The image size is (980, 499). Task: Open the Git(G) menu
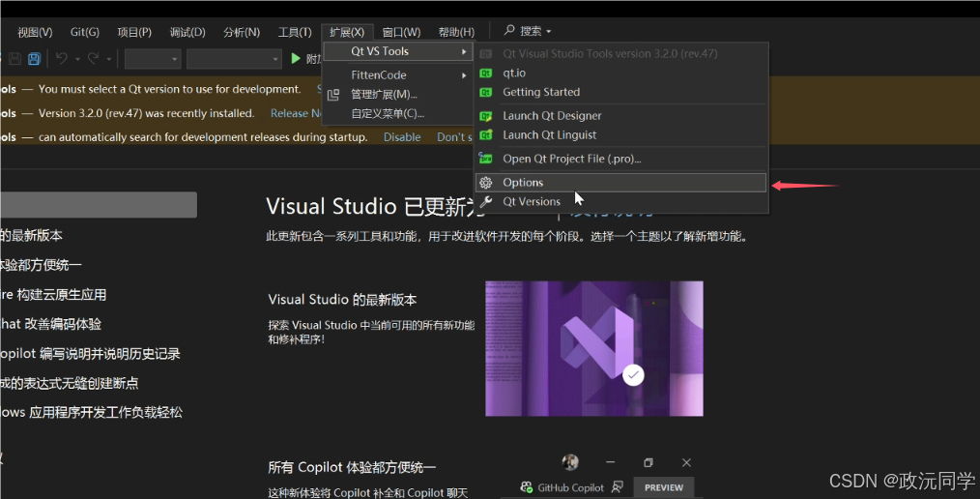pyautogui.click(x=84, y=32)
